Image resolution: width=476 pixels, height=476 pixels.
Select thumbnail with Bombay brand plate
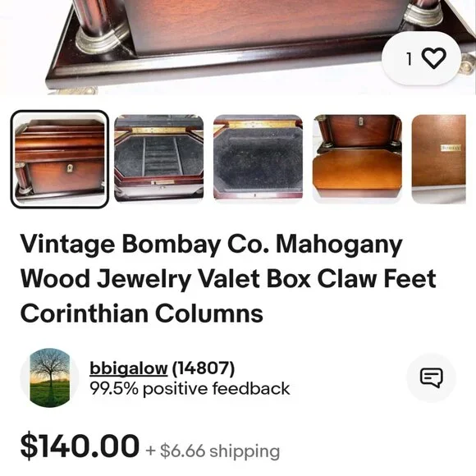point(439,159)
